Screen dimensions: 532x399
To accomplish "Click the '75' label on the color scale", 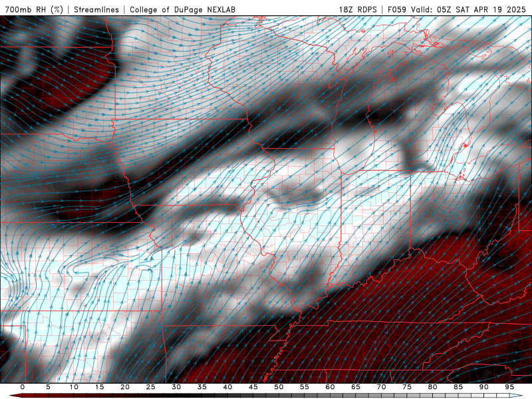I will (x=407, y=387).
